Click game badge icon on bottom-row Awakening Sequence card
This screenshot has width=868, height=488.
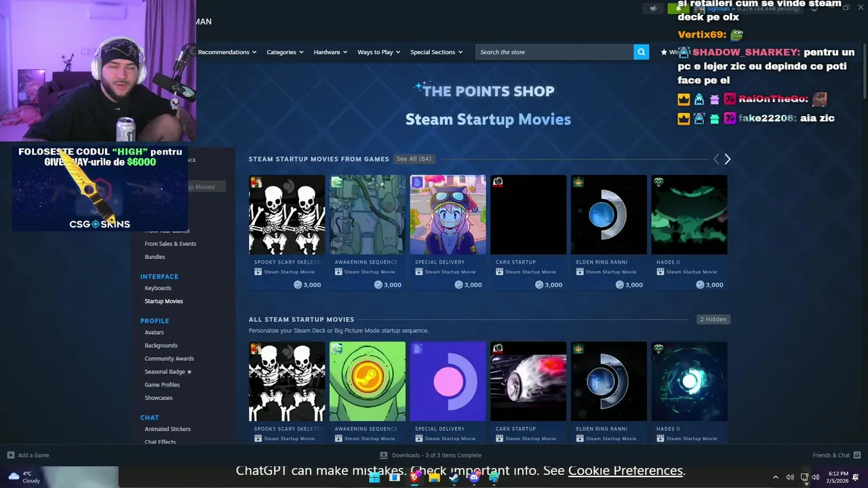click(x=336, y=348)
